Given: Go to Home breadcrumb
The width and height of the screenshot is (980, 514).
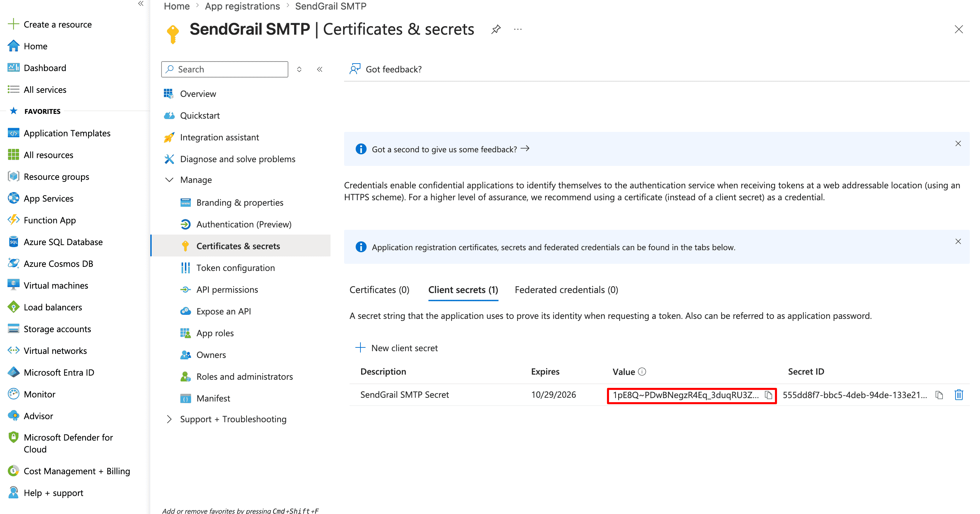Looking at the screenshot, I should [x=176, y=6].
